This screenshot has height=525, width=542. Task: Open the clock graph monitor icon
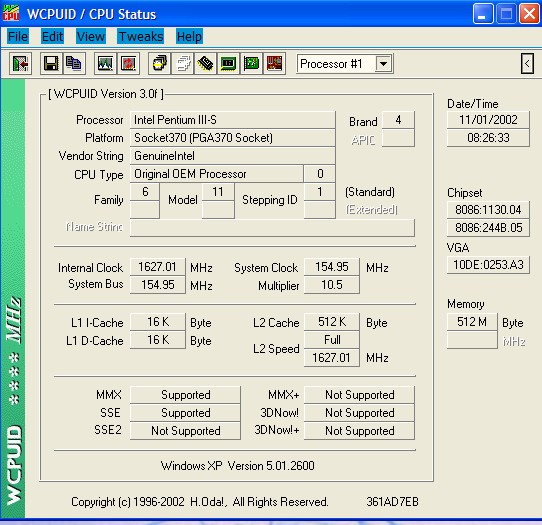click(x=105, y=64)
